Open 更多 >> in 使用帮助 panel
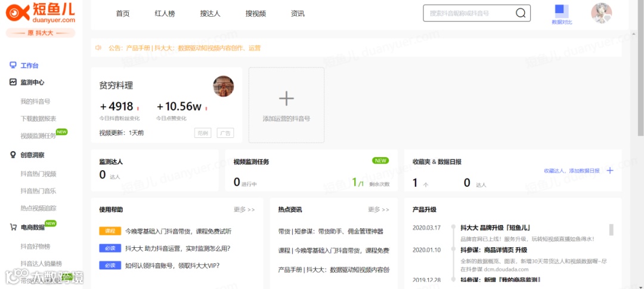 click(x=244, y=210)
